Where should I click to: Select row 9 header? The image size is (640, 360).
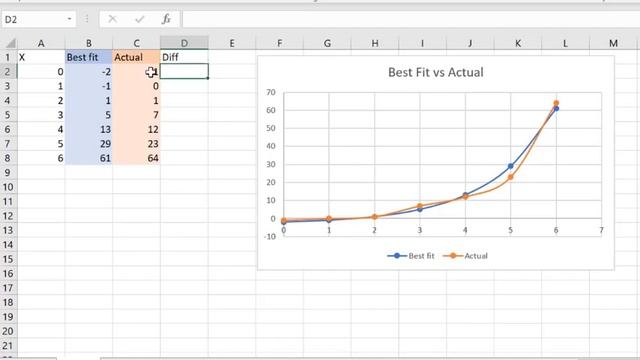pyautogui.click(x=8, y=173)
